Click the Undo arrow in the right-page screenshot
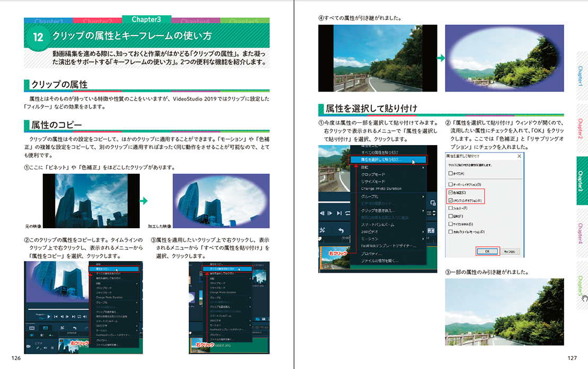The width and height of the screenshot is (588, 369). coord(341,231)
